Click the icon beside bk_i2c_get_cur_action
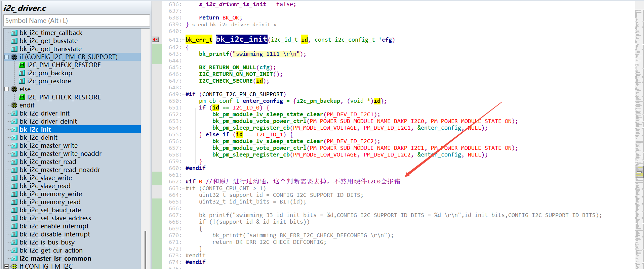Image resolution: width=644 pixels, height=269 pixels. [14, 251]
